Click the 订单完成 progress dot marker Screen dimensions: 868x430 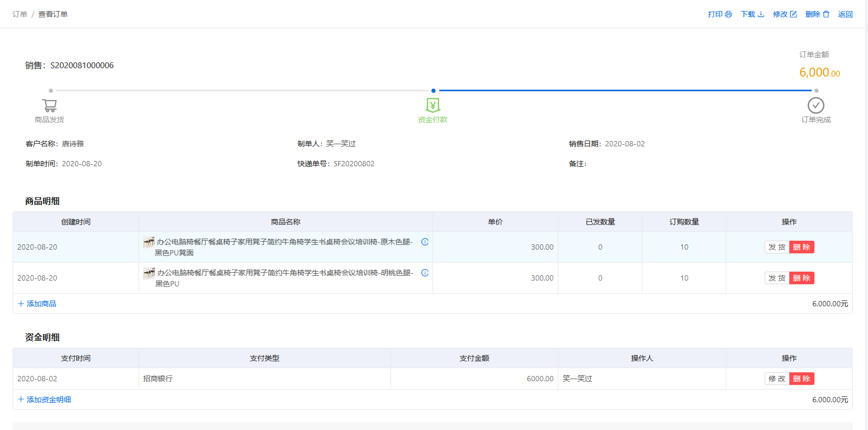[x=817, y=91]
